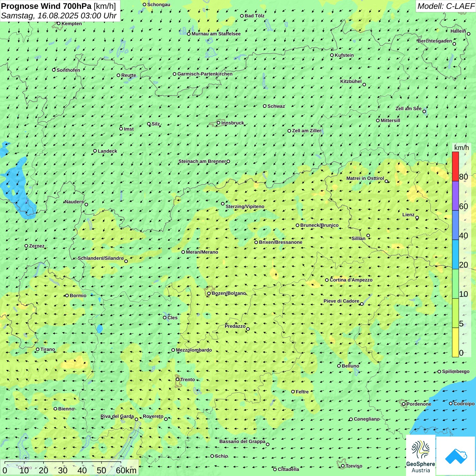Click the 'Mezzolombardo' label
The width and height of the screenshot is (476, 476).
194,350
